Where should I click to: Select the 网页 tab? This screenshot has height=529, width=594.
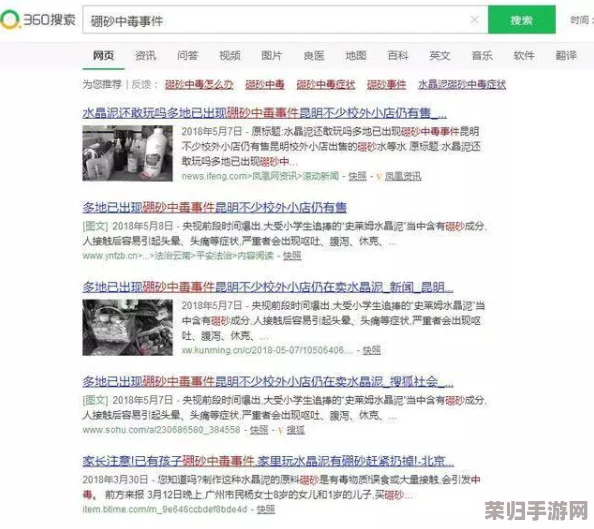(x=103, y=56)
